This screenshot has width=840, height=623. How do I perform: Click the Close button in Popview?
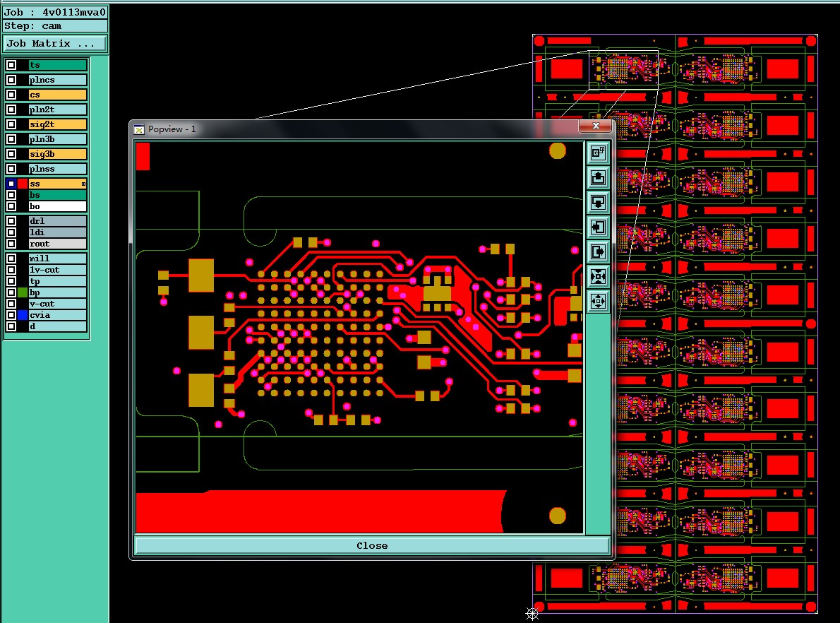click(x=372, y=546)
